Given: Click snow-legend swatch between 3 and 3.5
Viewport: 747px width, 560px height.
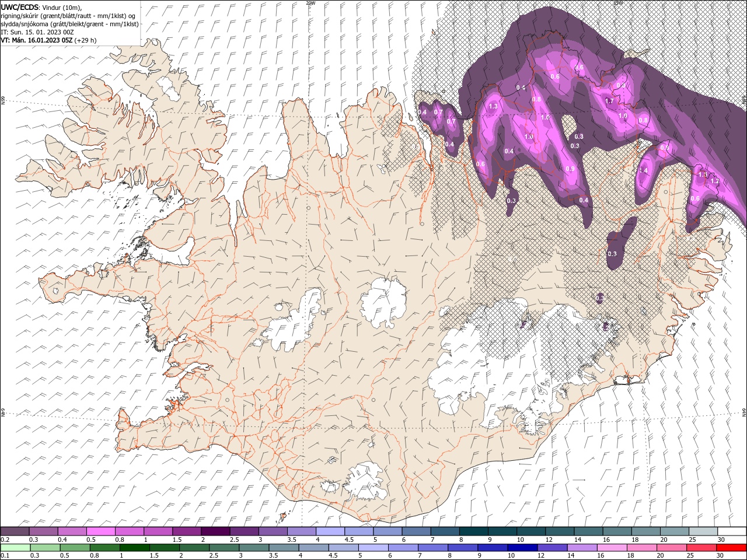Looking at the screenshot, I should click(273, 531).
